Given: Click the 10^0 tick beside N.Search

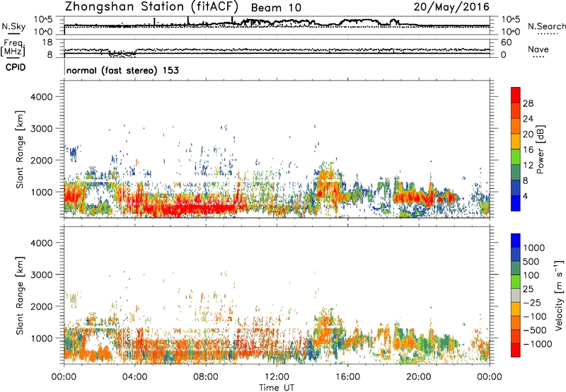Looking at the screenshot, I should (x=510, y=32).
